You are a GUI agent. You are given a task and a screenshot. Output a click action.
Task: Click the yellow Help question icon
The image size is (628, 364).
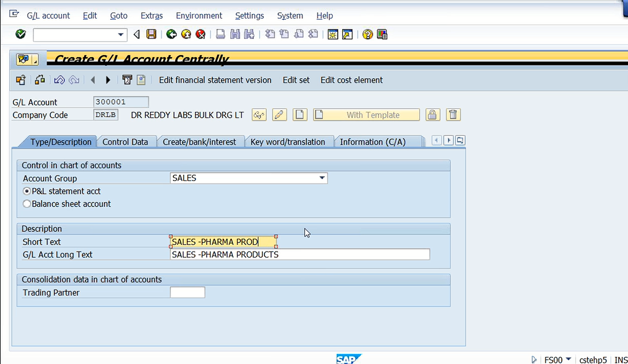coord(367,34)
